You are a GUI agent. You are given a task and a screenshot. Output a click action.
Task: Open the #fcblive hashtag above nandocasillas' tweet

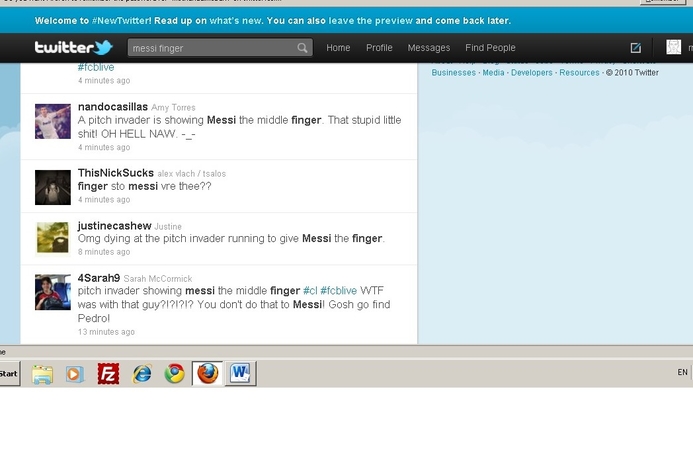pyautogui.click(x=96, y=67)
